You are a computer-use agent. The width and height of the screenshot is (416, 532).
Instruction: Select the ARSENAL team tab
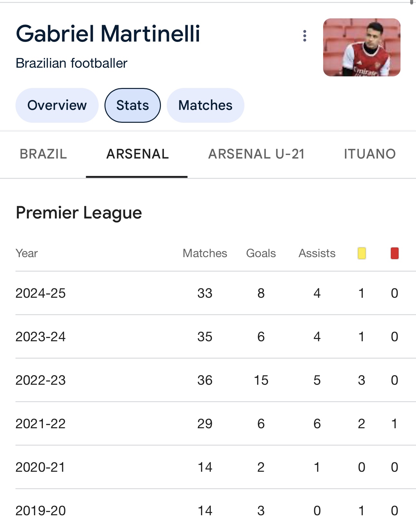[x=137, y=154]
